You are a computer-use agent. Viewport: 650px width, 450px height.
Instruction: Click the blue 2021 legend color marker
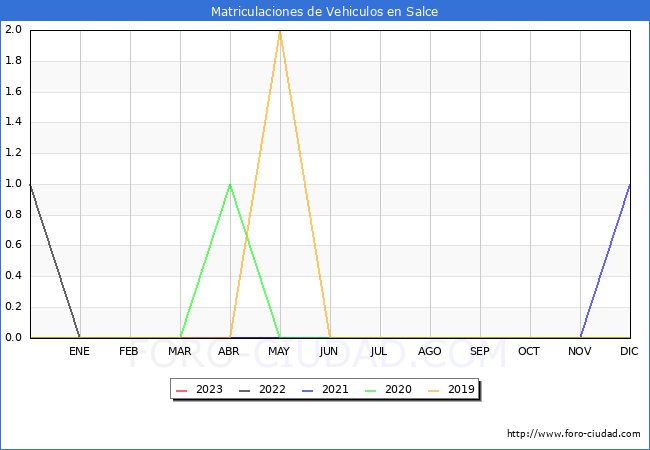[308, 390]
